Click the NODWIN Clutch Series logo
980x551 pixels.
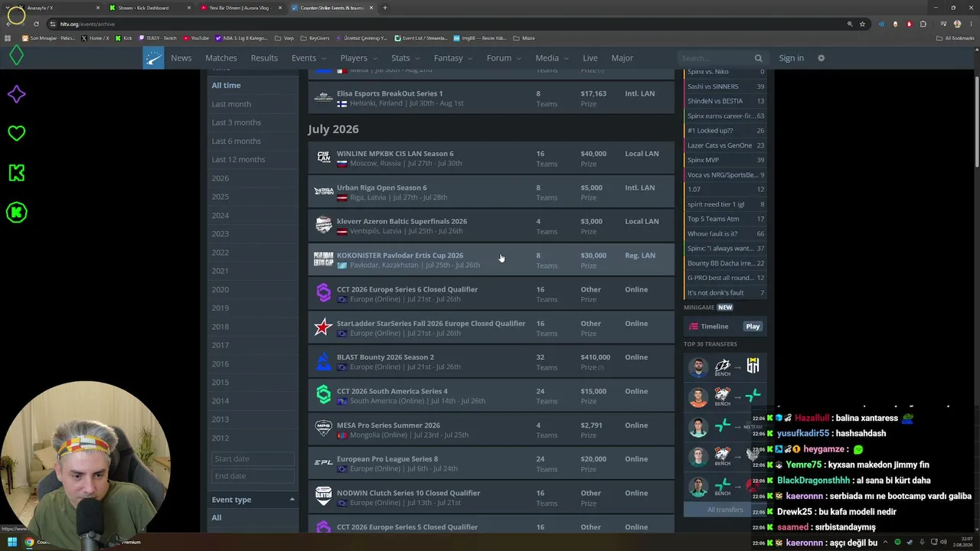click(x=323, y=497)
